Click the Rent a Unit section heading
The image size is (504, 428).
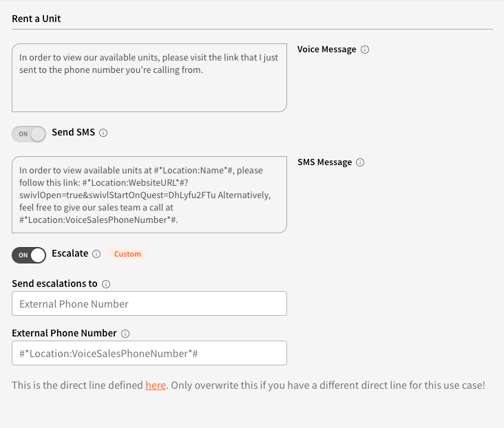tap(36, 19)
